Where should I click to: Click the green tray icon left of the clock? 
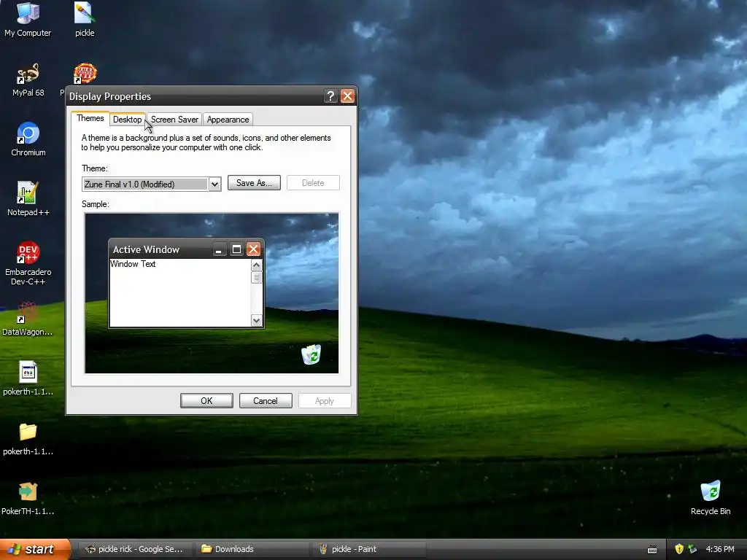click(x=693, y=549)
